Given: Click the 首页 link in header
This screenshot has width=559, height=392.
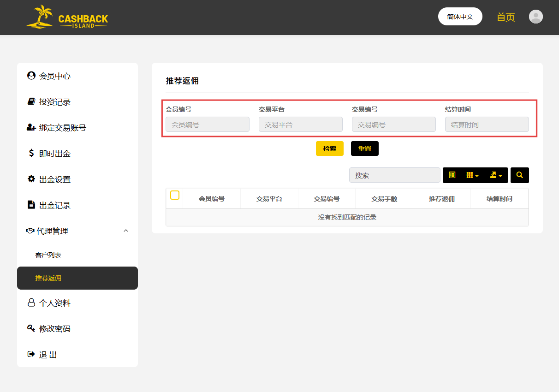Looking at the screenshot, I should [505, 17].
